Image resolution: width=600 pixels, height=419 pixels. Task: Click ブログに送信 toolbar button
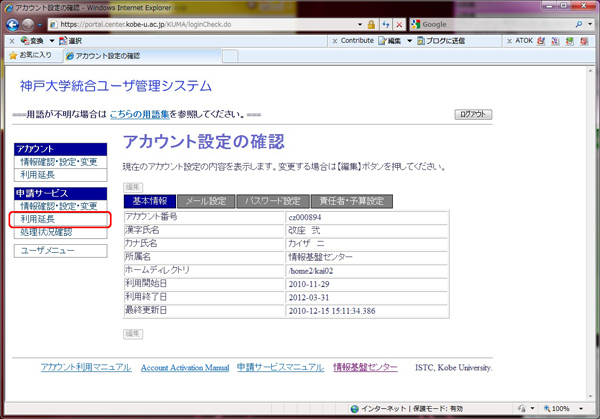point(441,41)
